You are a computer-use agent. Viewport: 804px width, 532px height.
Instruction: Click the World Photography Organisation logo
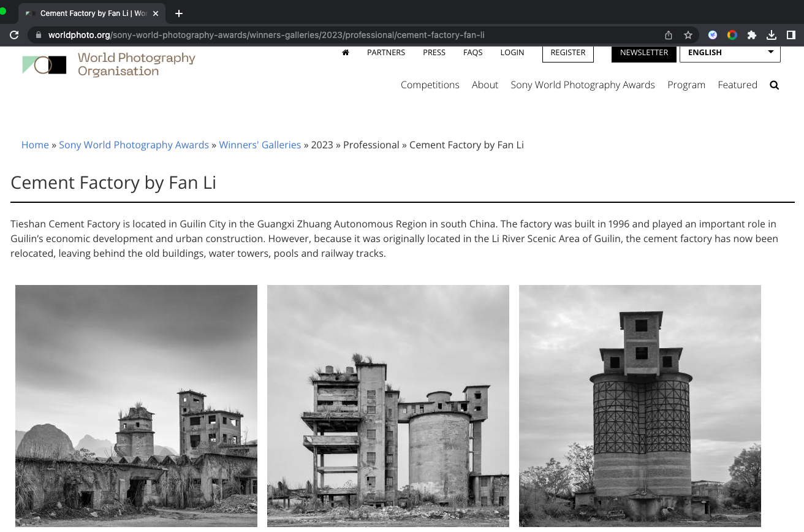(108, 64)
